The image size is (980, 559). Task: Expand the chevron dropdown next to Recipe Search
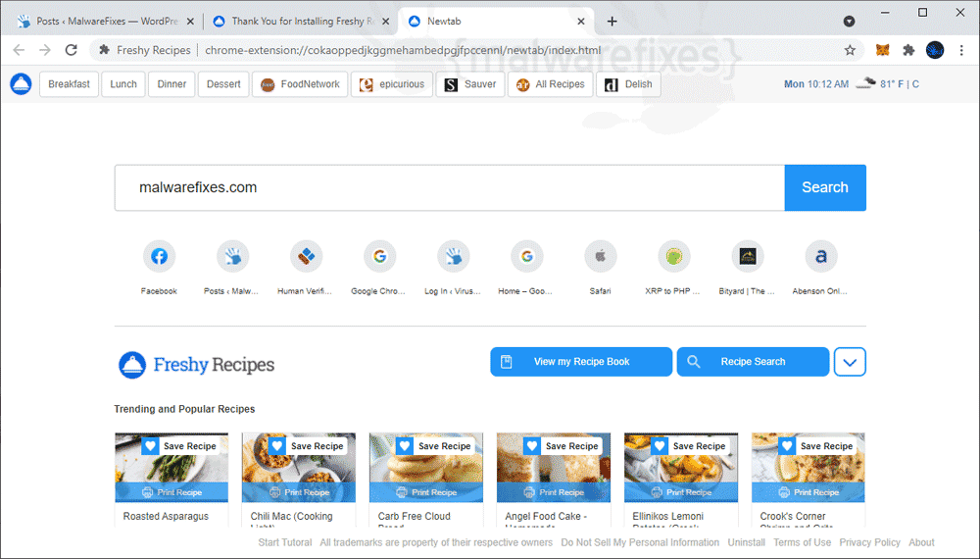coord(850,362)
